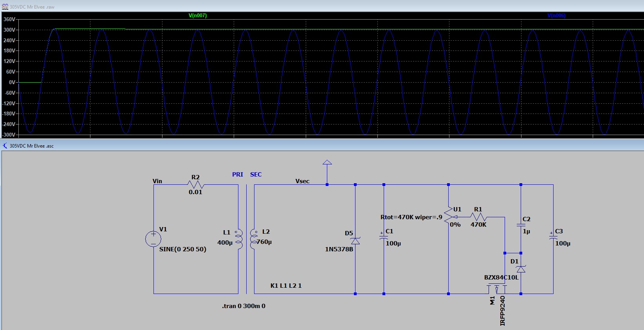Click the 470K value under R1
This screenshot has height=330, width=644.
click(x=478, y=225)
